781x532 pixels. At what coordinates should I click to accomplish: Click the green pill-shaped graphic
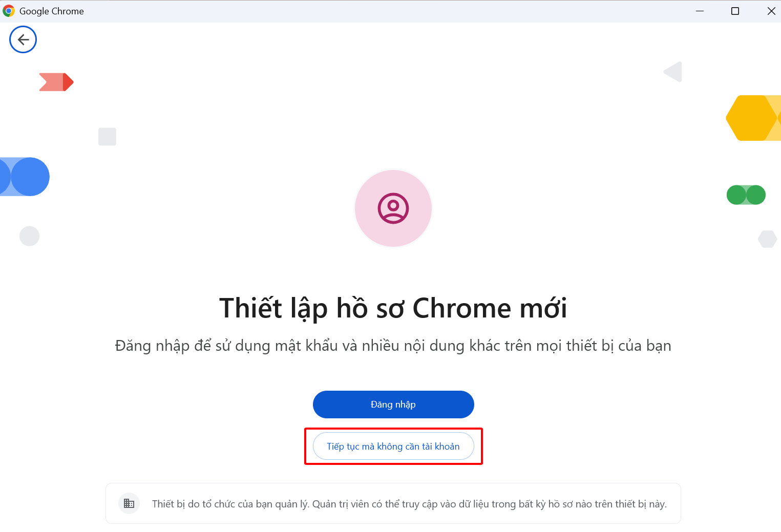pyautogui.click(x=746, y=195)
